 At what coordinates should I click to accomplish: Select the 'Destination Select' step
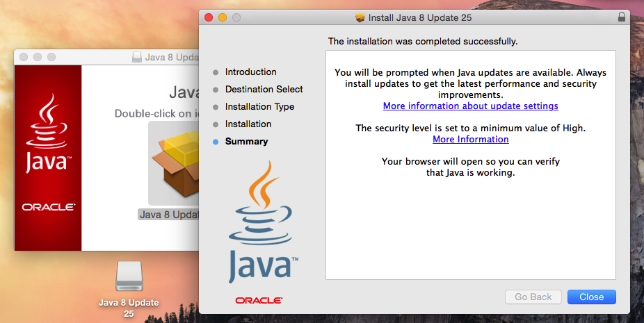[264, 90]
